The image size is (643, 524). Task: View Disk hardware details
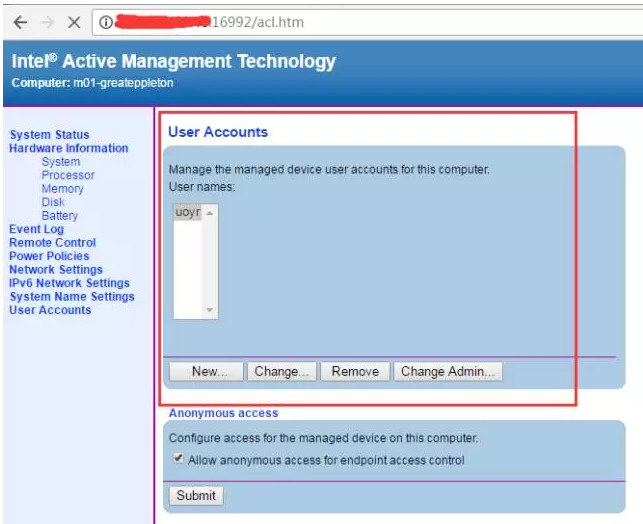point(53,202)
